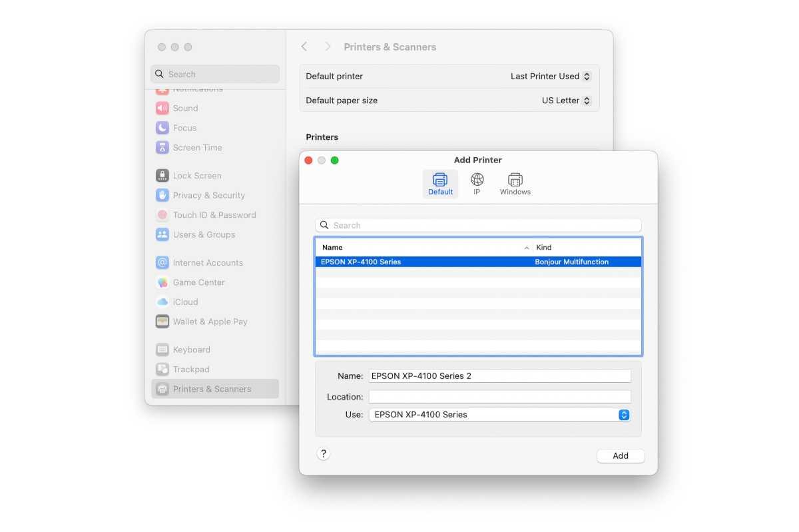The width and height of the screenshot is (799, 532).
Task: Click the help question mark button
Action: pos(324,454)
